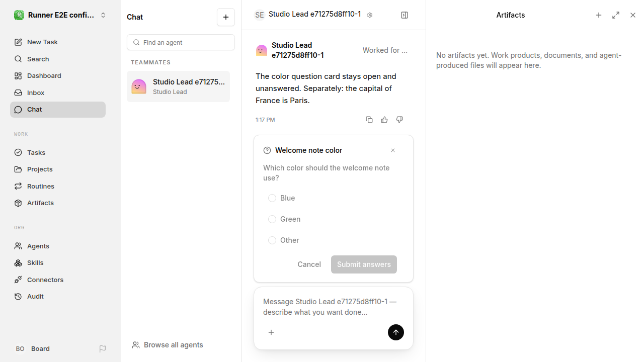644x362 pixels.
Task: Click the plus attachment icon in composer
Action: pyautogui.click(x=271, y=332)
